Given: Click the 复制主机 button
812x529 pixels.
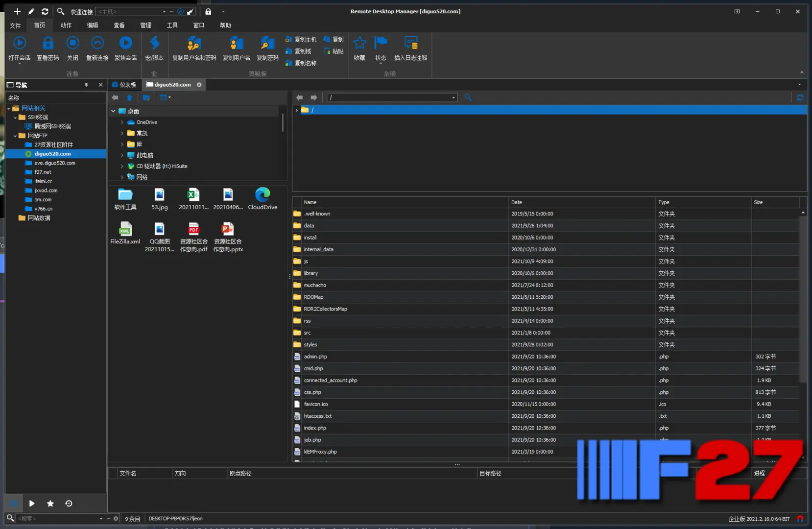Looking at the screenshot, I should [301, 39].
